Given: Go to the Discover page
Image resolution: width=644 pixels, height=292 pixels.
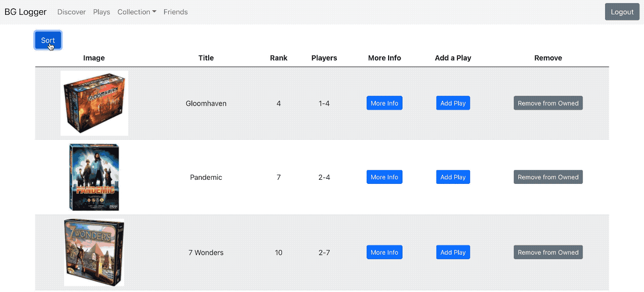Looking at the screenshot, I should coord(71,12).
